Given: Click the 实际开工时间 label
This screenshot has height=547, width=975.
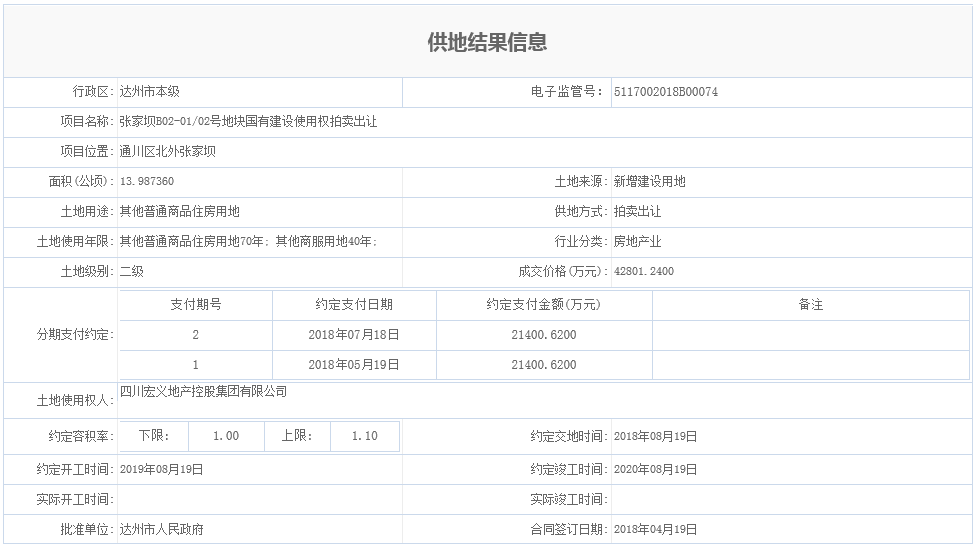Looking at the screenshot, I should (75, 499).
